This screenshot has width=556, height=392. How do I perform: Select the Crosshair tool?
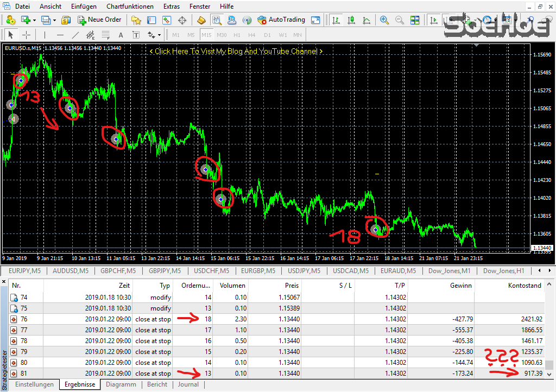tap(26, 35)
